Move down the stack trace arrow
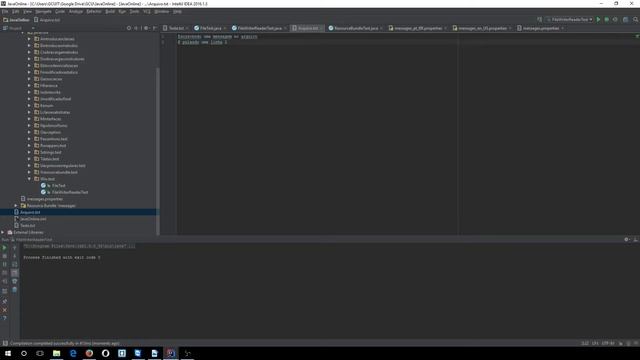 (14, 256)
